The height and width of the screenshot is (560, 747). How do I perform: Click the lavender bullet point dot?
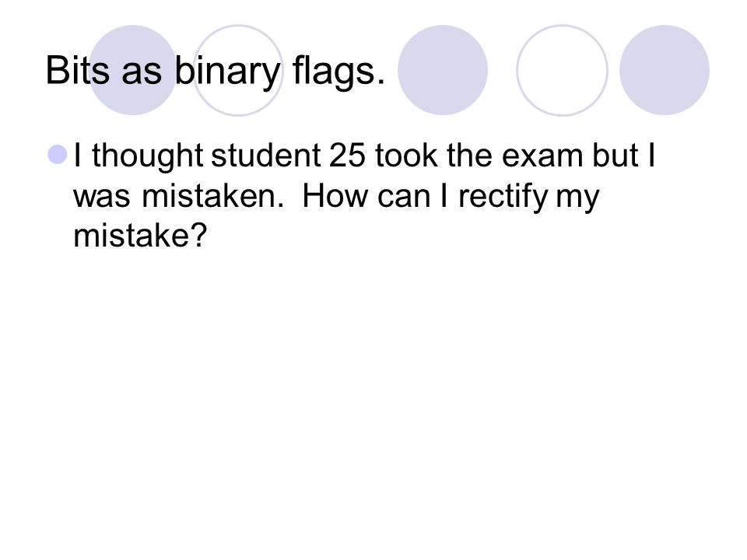[58, 155]
